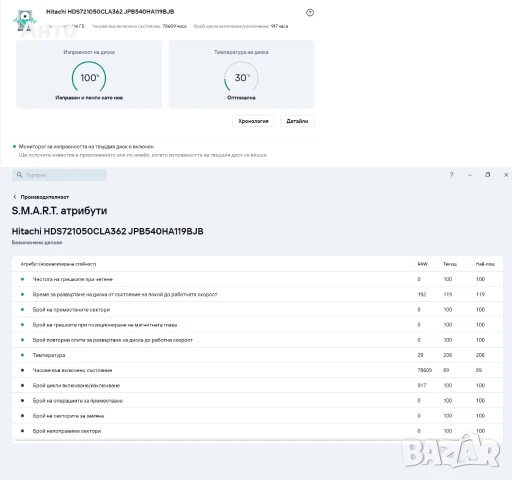Click RAW value 192 for spin-up time
This screenshot has height=480, width=512.
coord(422,294)
